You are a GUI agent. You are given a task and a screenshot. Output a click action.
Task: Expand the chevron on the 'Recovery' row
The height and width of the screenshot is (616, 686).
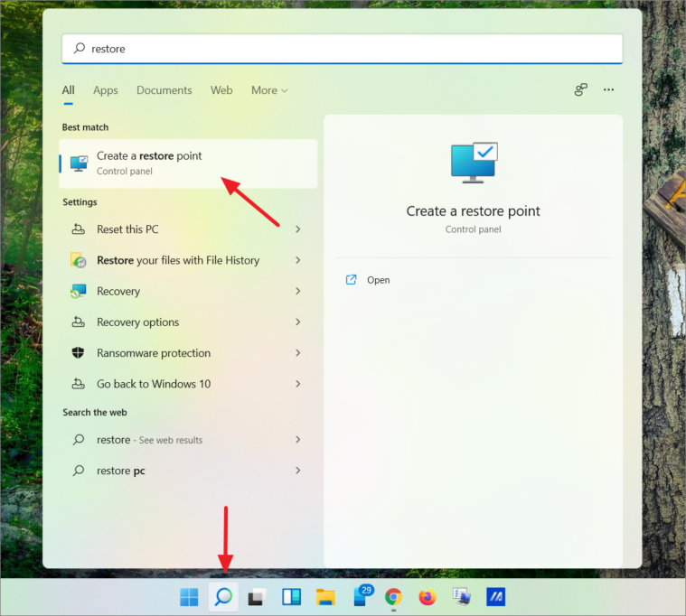pyautogui.click(x=298, y=291)
